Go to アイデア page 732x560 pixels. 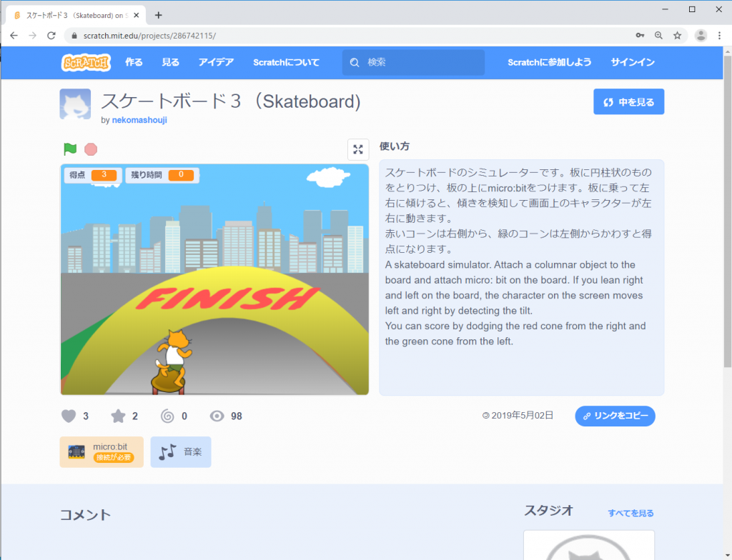216,62
